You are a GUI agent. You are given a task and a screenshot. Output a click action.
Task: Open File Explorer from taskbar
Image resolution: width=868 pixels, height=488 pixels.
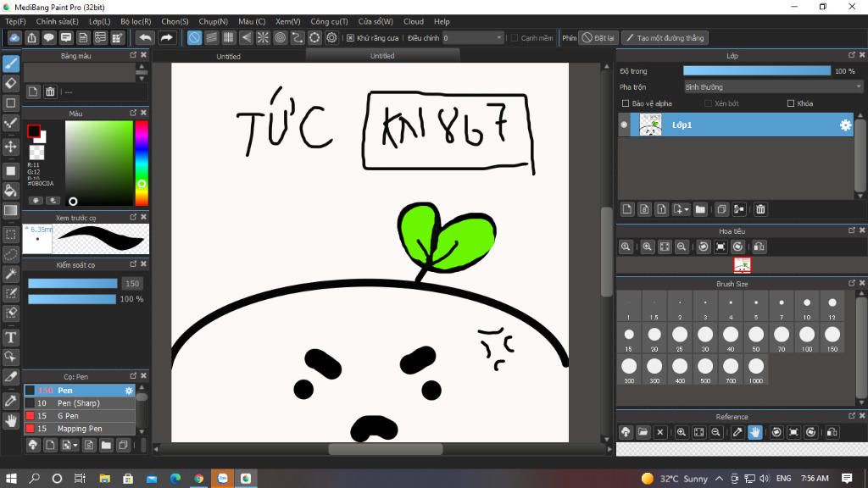click(x=104, y=478)
